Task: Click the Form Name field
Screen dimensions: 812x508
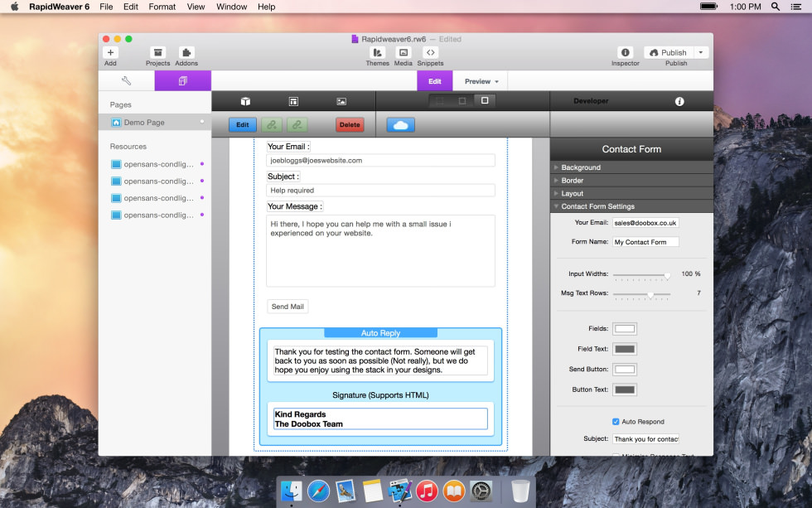Action: click(645, 242)
